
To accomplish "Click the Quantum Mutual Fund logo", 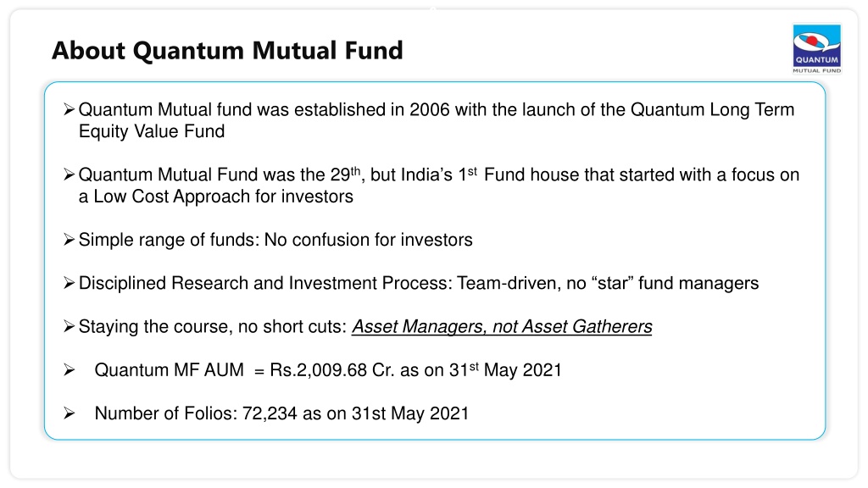I will (816, 48).
